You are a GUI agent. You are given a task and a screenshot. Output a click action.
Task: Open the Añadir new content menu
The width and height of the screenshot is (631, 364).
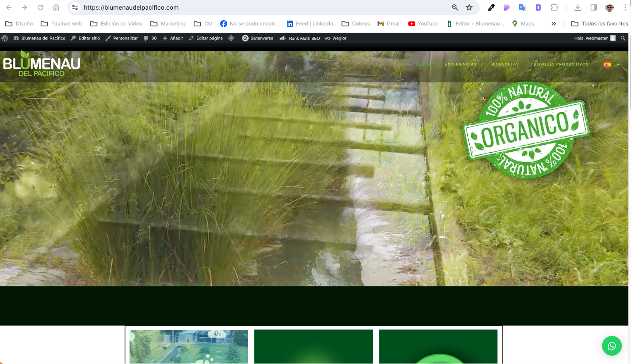173,38
